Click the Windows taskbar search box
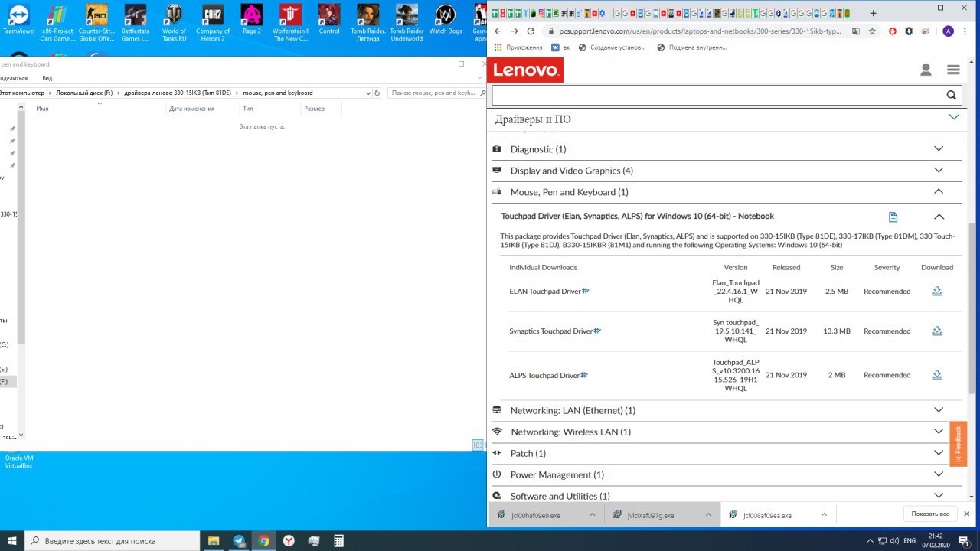Viewport: 980px width, 551px height. [x=113, y=541]
